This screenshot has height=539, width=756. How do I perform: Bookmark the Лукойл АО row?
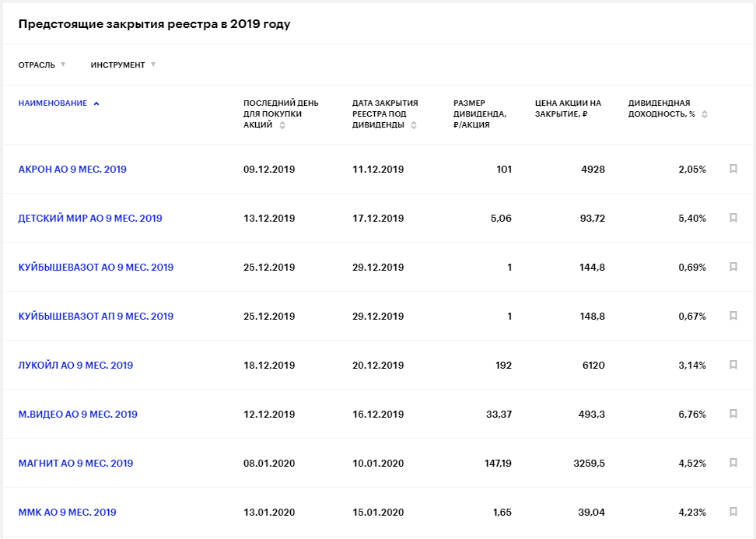[733, 365]
